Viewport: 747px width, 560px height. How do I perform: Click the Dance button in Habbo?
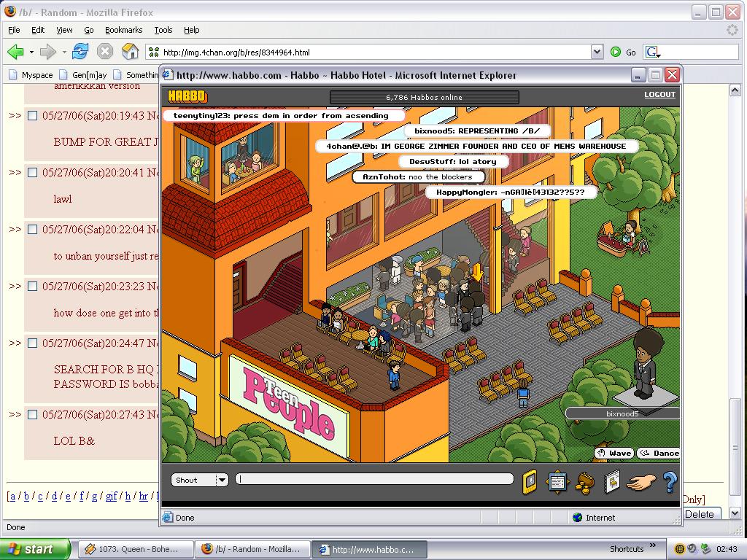pos(659,453)
